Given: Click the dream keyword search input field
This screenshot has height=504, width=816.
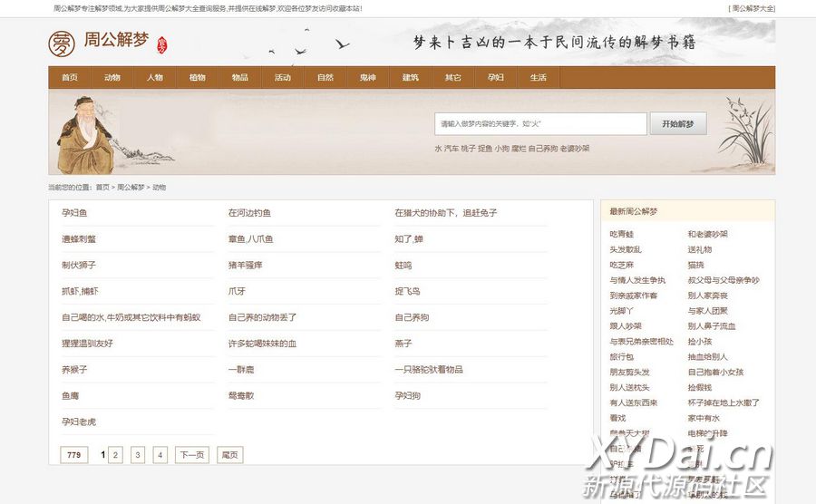Looking at the screenshot, I should click(x=540, y=124).
